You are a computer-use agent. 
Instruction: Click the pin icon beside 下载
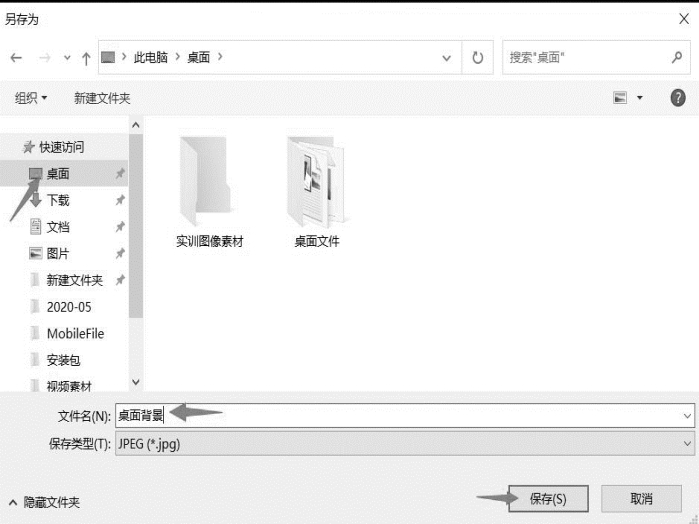pos(120,200)
